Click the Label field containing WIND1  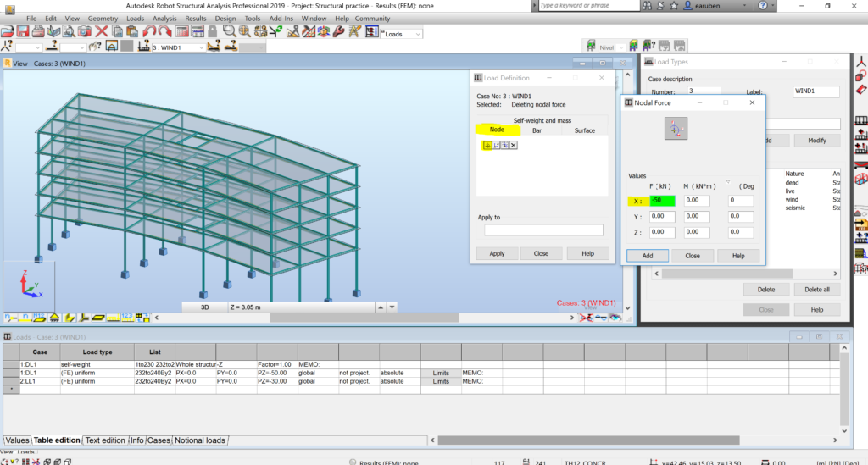pyautogui.click(x=816, y=91)
